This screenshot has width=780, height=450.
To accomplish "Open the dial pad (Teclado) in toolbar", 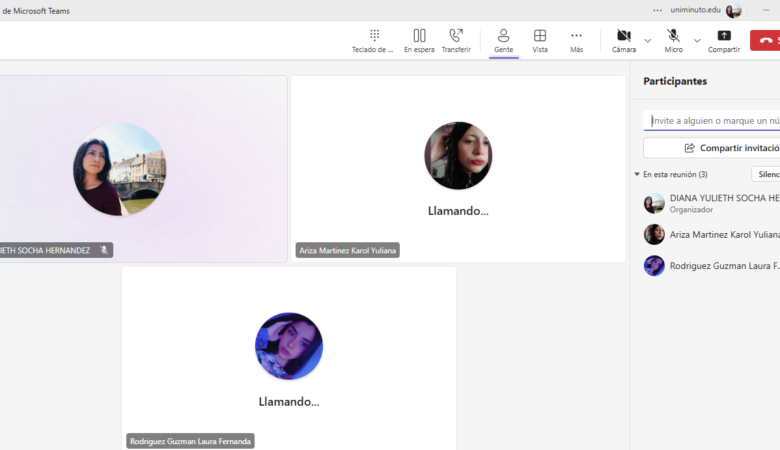I will tap(374, 40).
